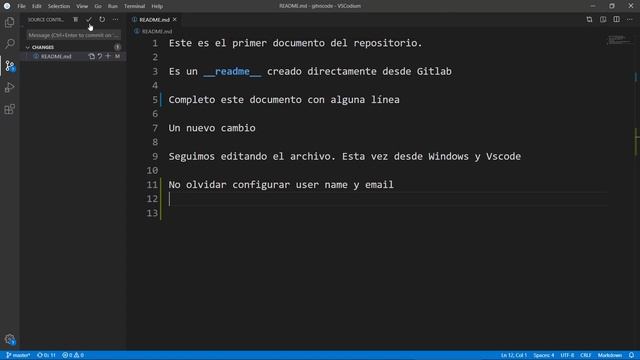
Task: Open changes compare icon in editor toolbar
Action: point(589,20)
